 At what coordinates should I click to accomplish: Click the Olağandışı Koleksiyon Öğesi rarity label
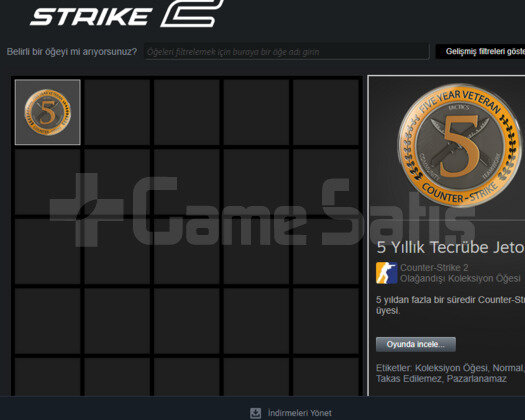click(x=460, y=278)
